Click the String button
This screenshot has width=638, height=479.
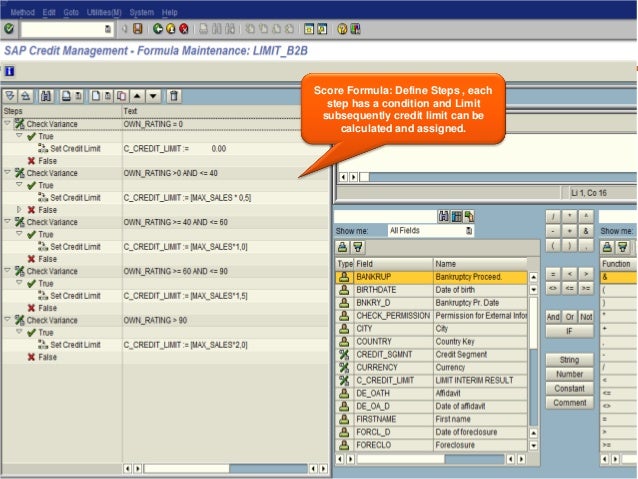coord(569,360)
